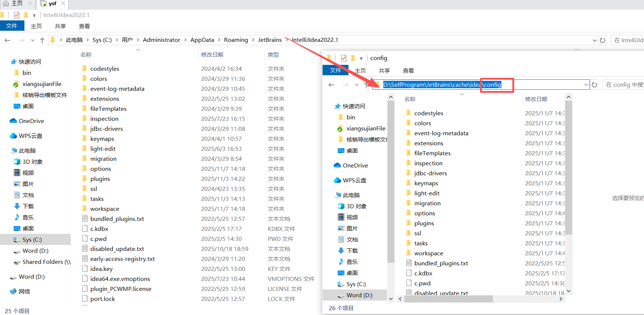Open WPS云盘 in left window sidebar

coord(26,136)
